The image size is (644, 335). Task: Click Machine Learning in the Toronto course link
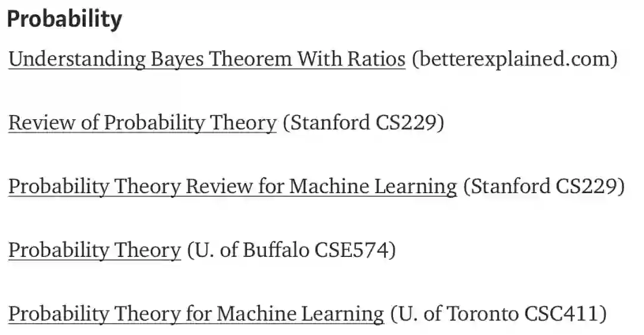click(300, 314)
